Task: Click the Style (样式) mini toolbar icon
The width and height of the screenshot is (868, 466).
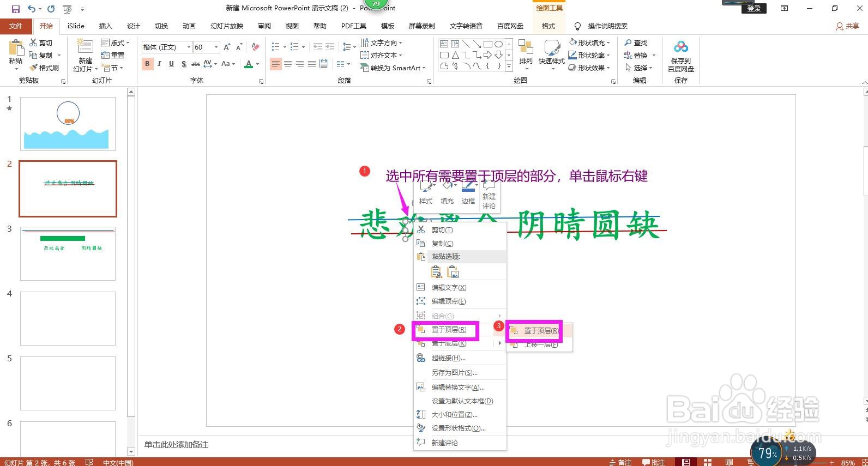Action: pyautogui.click(x=426, y=192)
